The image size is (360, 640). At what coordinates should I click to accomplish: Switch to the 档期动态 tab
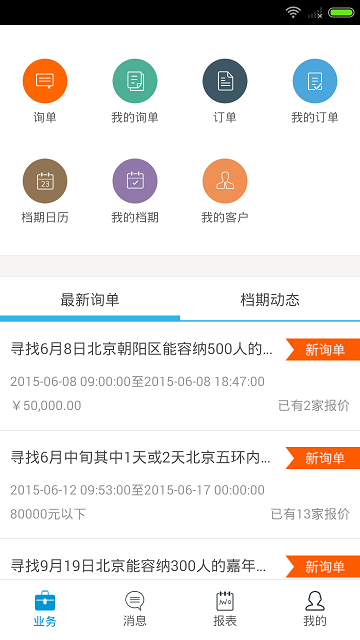coord(270,300)
